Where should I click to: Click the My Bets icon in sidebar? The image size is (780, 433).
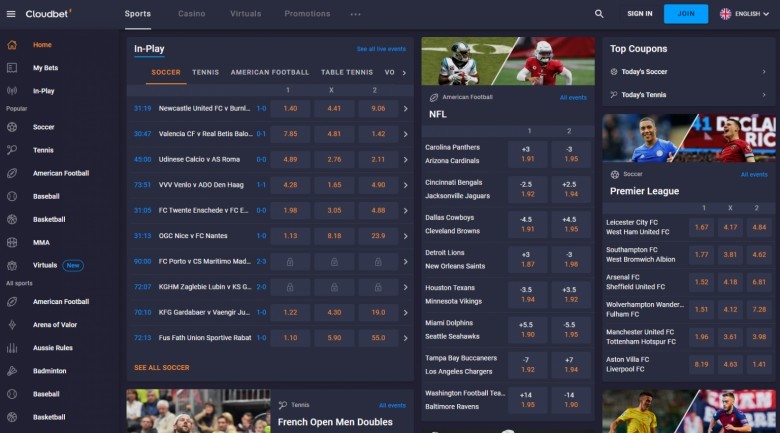click(12, 68)
